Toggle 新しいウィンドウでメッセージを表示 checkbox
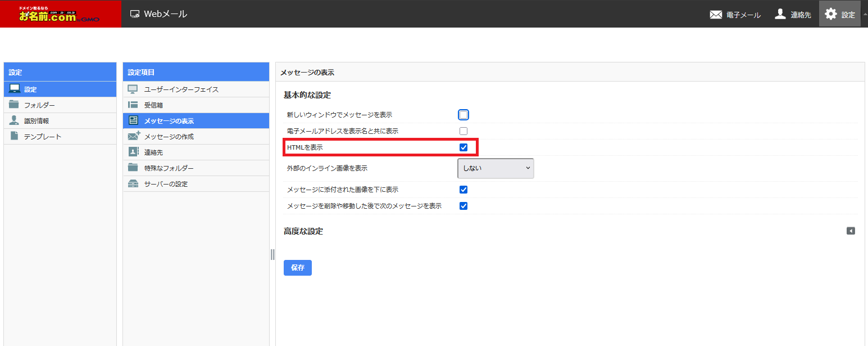 point(463,115)
